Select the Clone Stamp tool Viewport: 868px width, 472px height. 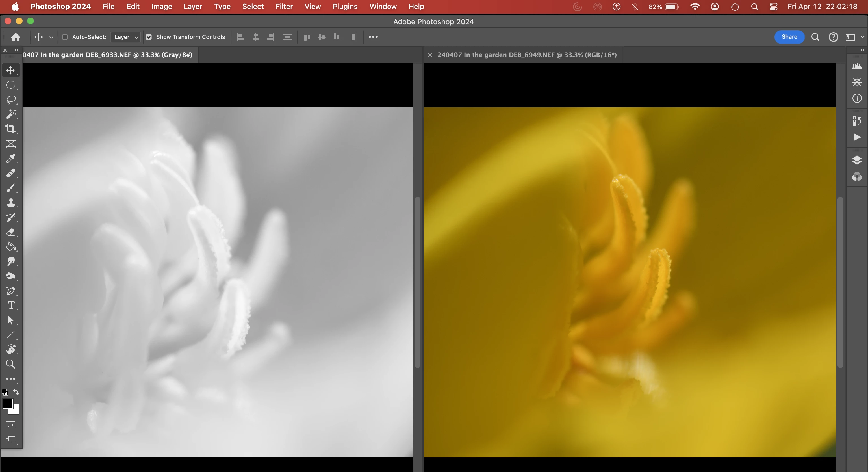(x=10, y=203)
